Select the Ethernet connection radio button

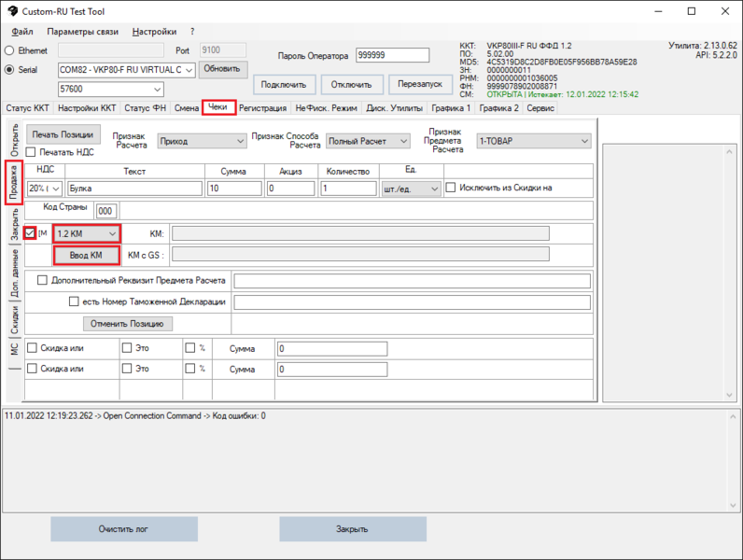[10, 50]
